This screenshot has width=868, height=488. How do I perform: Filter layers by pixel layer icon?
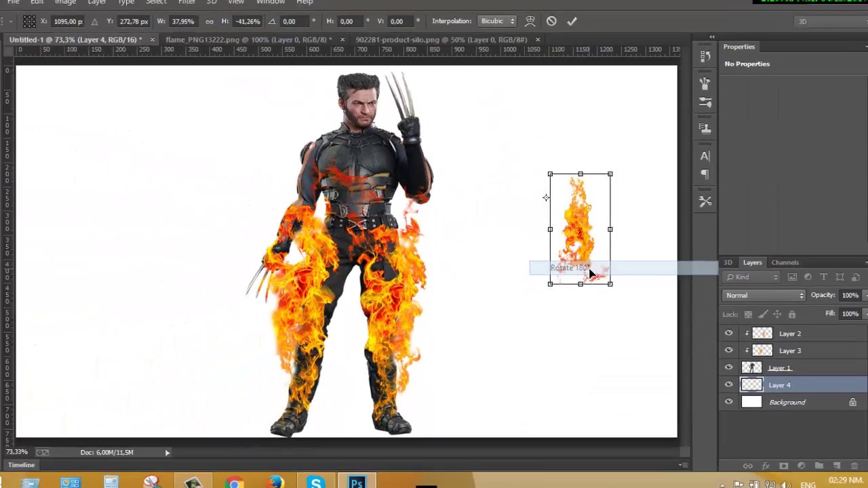click(x=792, y=277)
